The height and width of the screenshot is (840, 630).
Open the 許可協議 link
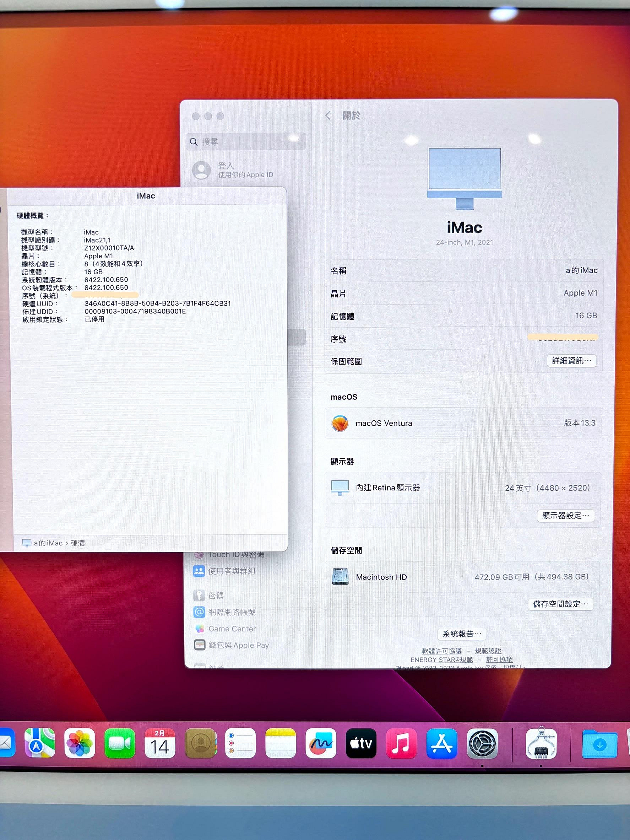499,659
